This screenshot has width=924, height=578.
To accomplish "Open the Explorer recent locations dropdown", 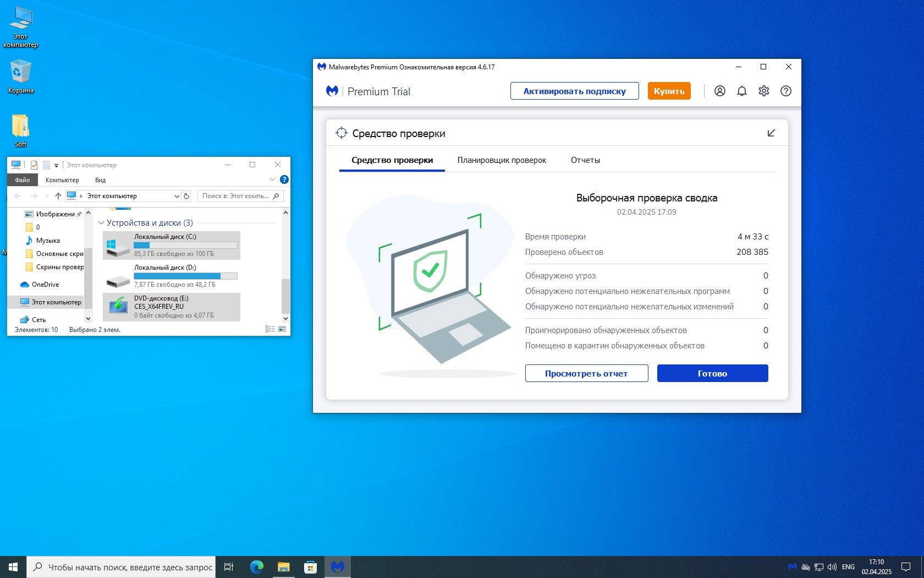I will pos(46,196).
